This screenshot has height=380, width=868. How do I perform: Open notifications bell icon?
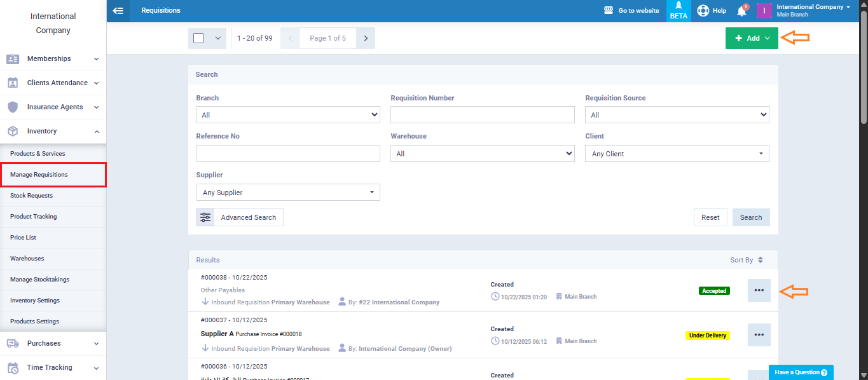coord(741,11)
